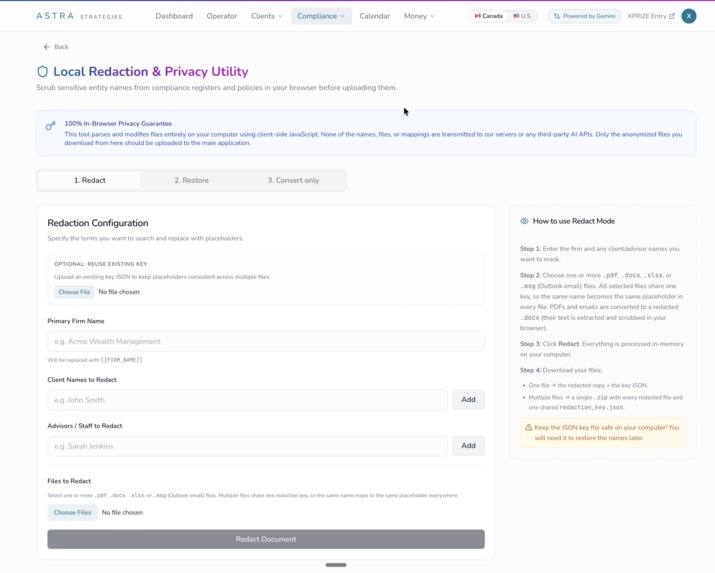
Task: Add the client name to redact
Action: [468, 400]
